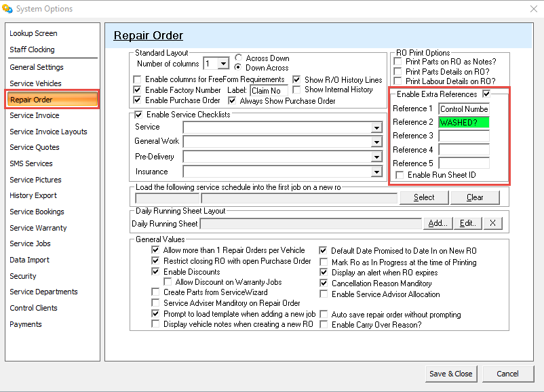Enable columns for FreeForm Requirements
The image size is (544, 392).
(138, 79)
